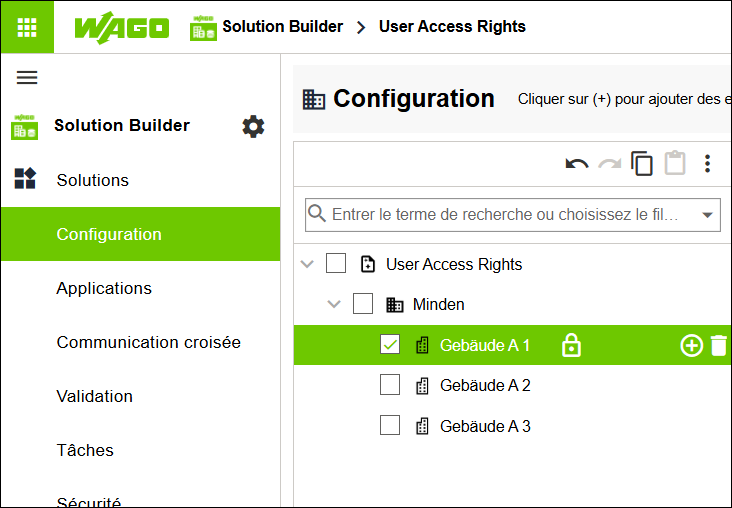Screen dimensions: 732x508
Task: Uncheck the Gebäude A 1 checkbox
Action: pyautogui.click(x=390, y=345)
